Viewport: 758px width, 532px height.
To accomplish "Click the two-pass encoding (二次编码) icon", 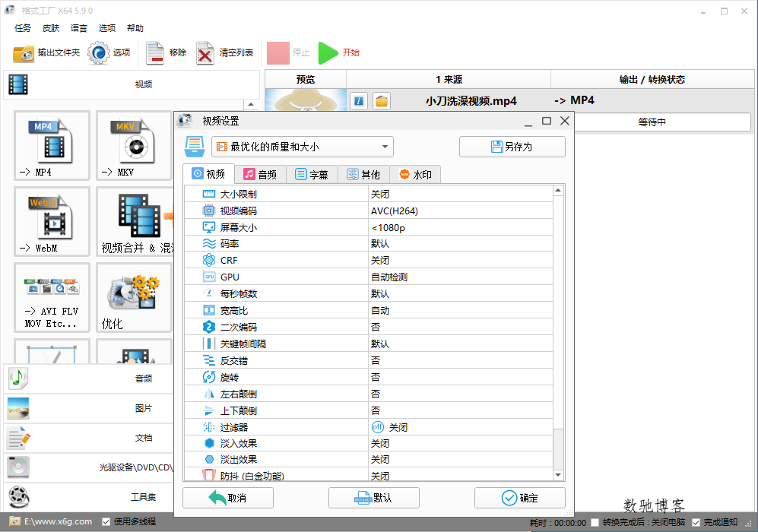I will (x=209, y=327).
